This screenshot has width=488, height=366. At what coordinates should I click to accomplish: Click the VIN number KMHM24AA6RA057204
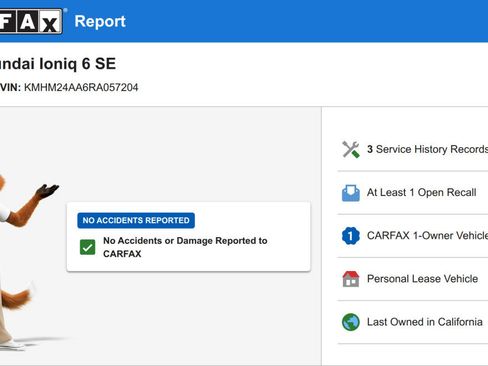point(81,87)
